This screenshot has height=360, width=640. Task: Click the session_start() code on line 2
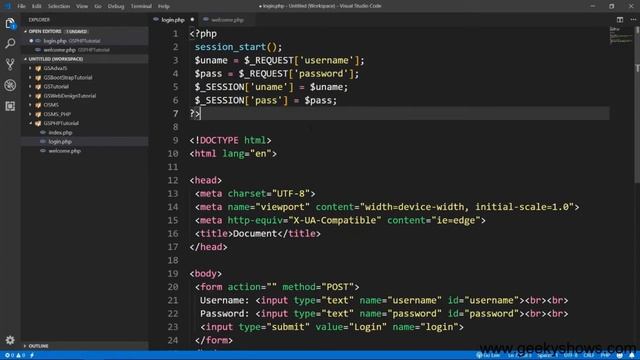238,47
